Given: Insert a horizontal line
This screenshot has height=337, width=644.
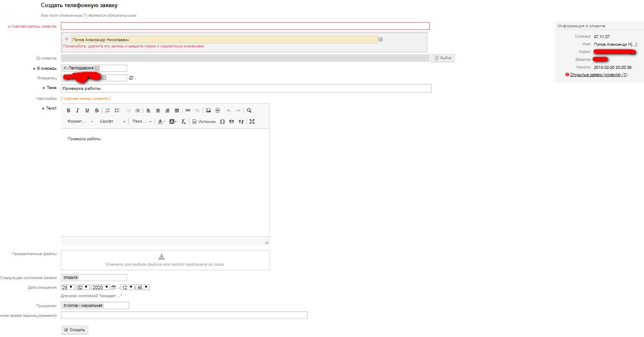Looking at the screenshot, I should pos(217,110).
